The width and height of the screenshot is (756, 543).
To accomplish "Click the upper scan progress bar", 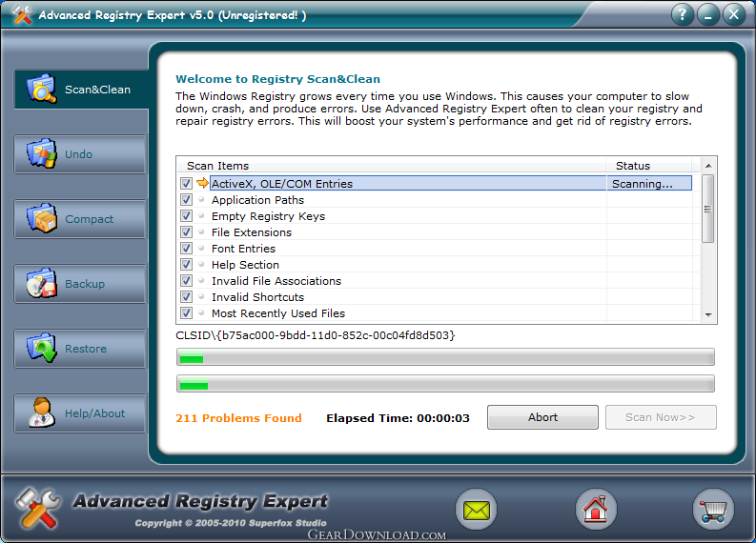I will coord(445,357).
